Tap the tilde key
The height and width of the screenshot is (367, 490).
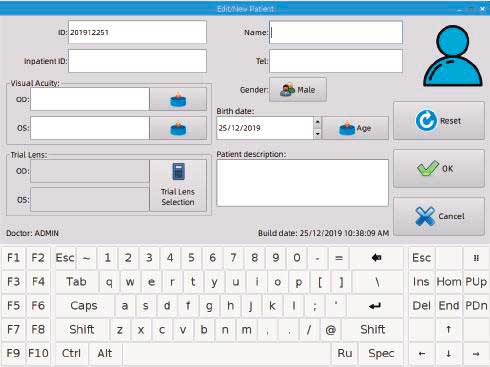[86, 258]
